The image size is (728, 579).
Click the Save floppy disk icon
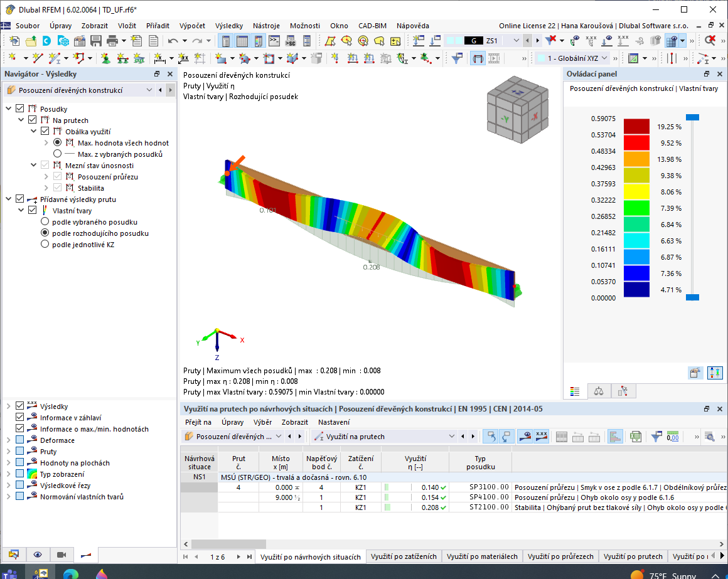[x=95, y=41]
